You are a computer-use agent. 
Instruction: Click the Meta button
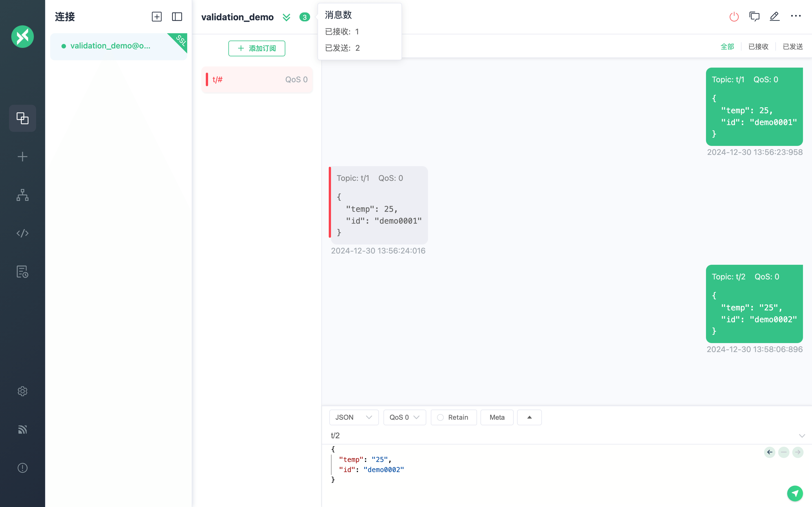click(x=497, y=417)
